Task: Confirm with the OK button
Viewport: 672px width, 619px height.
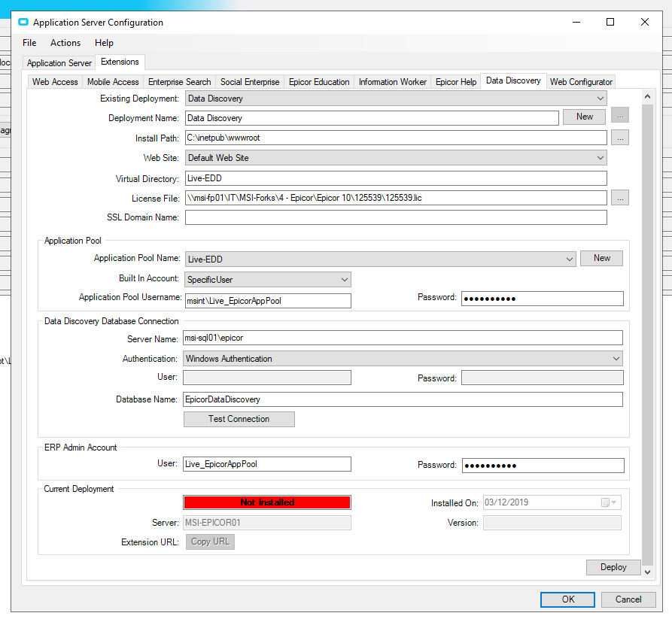Action: coord(568,599)
